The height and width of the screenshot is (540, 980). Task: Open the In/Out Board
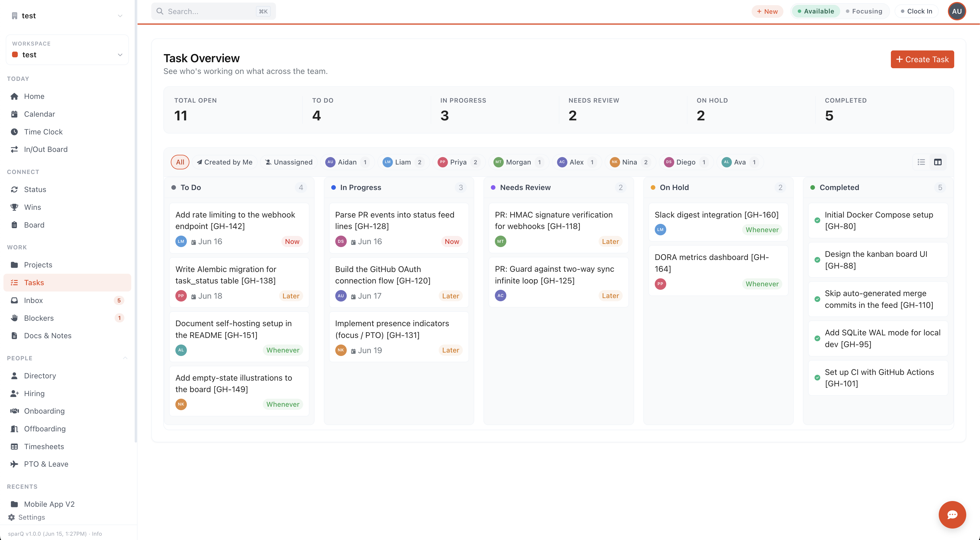(67, 150)
